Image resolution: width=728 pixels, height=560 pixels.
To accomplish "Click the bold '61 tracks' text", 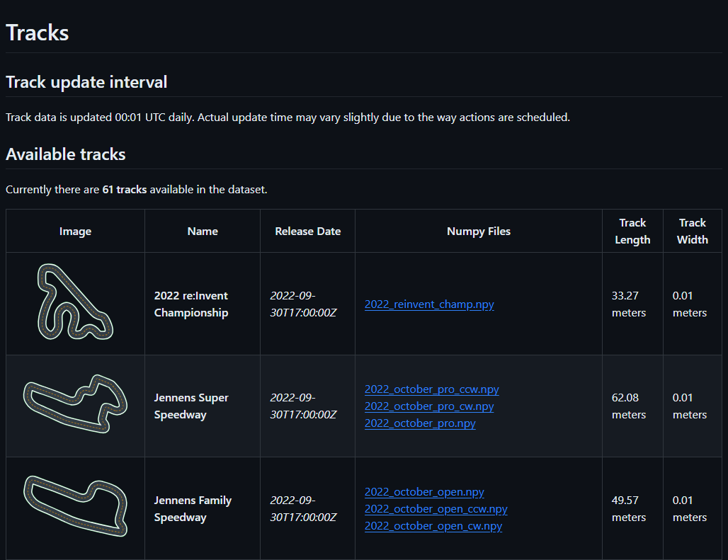I will [125, 190].
